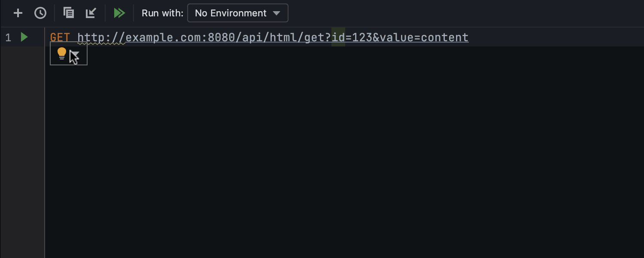
Task: Click the plus icon to add request
Action: click(18, 13)
